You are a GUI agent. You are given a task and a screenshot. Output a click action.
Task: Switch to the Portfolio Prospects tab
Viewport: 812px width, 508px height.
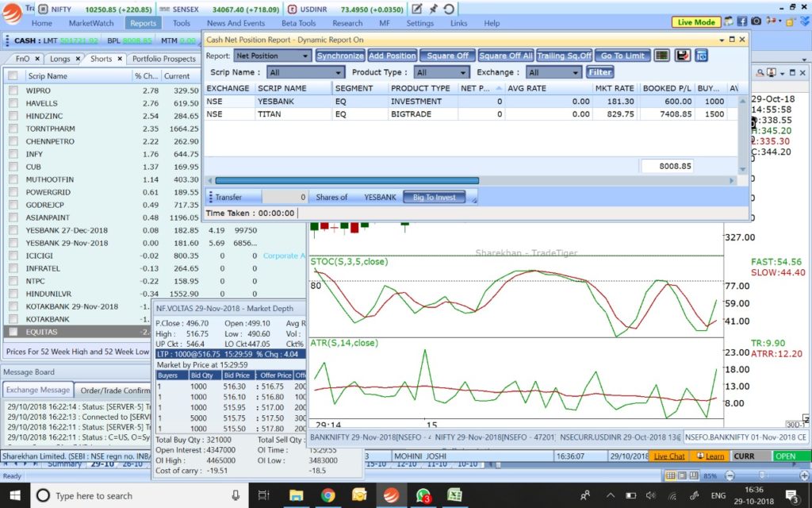click(163, 59)
